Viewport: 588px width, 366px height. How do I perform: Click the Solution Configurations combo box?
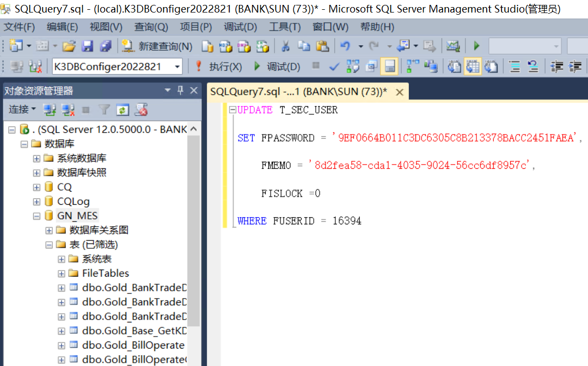coord(525,46)
